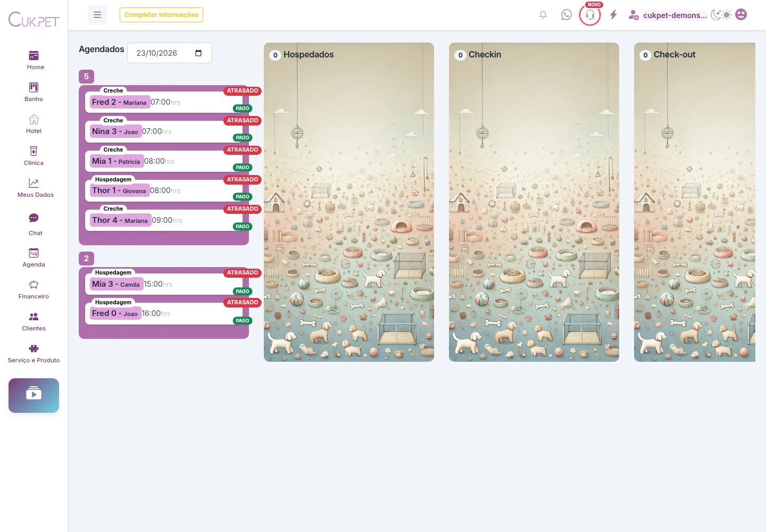Open the date picker calendar icon

point(198,53)
